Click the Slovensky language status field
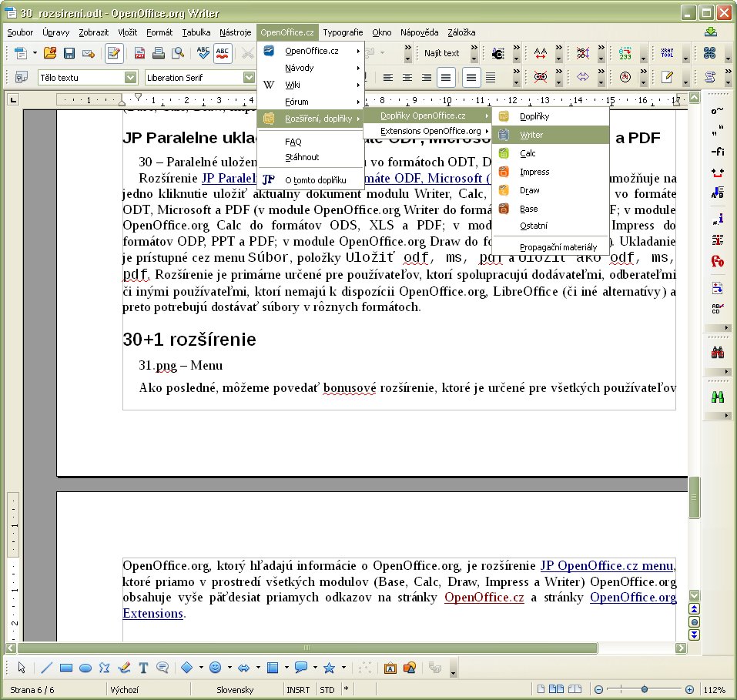Screen dimensions: 737x700 235,690
